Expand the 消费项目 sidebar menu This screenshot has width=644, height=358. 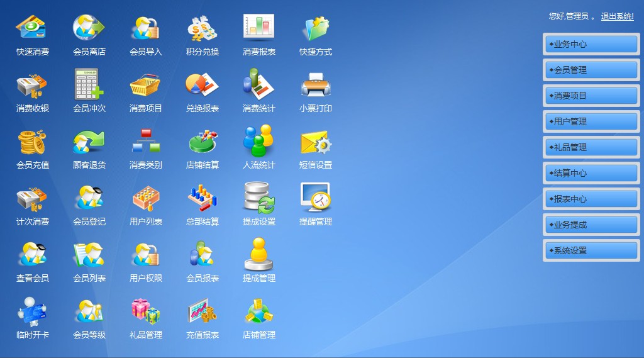pyautogui.click(x=591, y=96)
